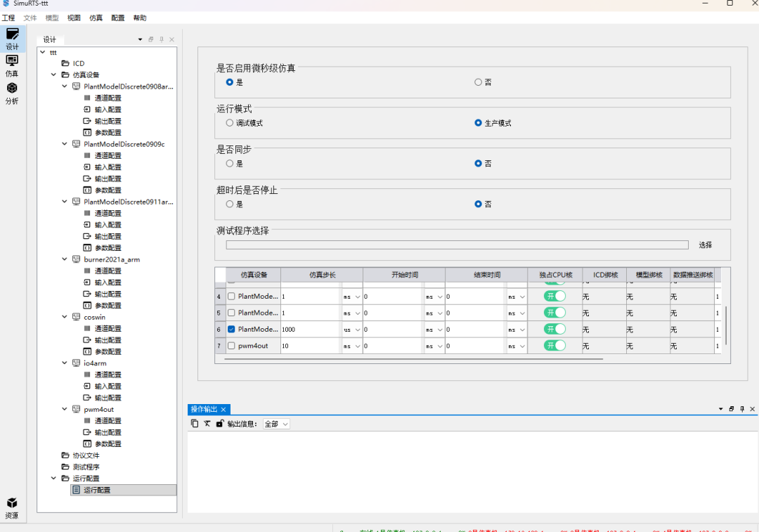The image size is (759, 532).
Task: Check the row 4 PlantMode device checkbox
Action: 231,297
